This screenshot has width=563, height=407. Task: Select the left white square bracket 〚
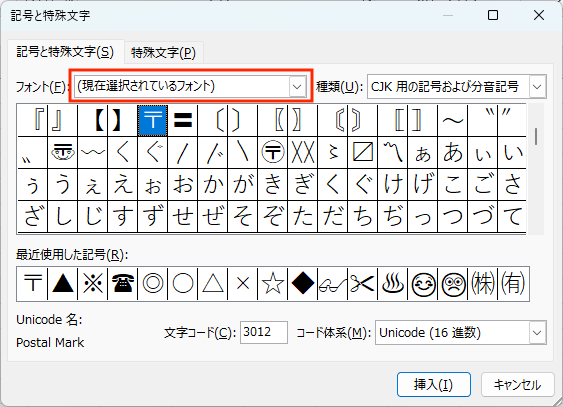pyautogui.click(x=392, y=120)
